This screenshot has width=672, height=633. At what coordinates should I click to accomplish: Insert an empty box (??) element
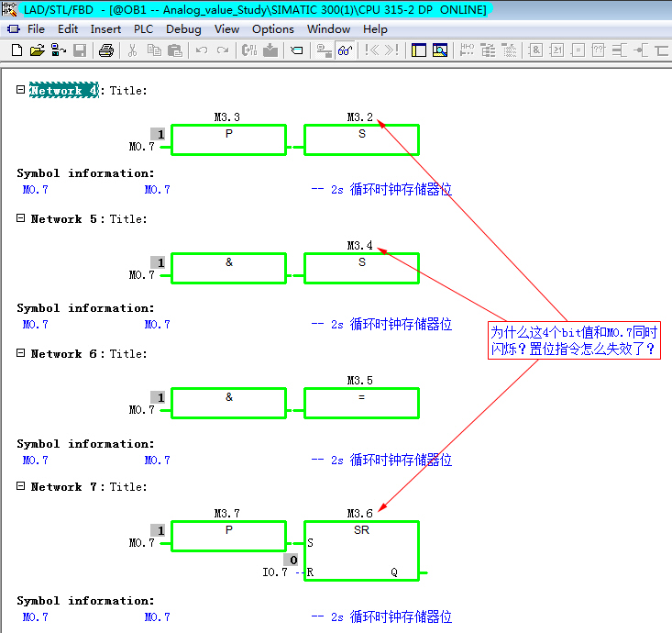coord(599,50)
